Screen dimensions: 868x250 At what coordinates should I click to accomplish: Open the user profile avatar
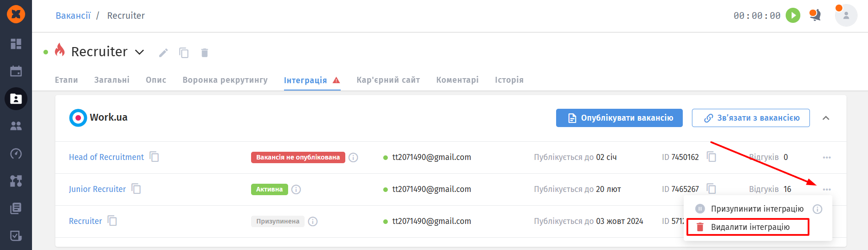[846, 16]
